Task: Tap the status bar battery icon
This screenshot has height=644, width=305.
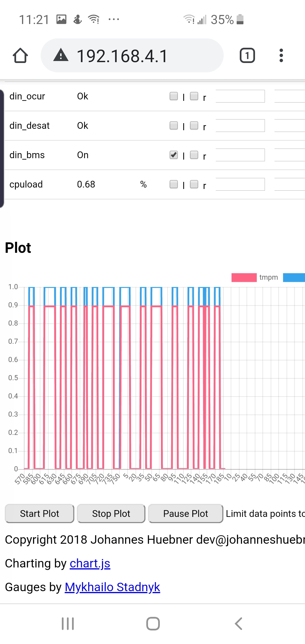Action: tap(240, 19)
